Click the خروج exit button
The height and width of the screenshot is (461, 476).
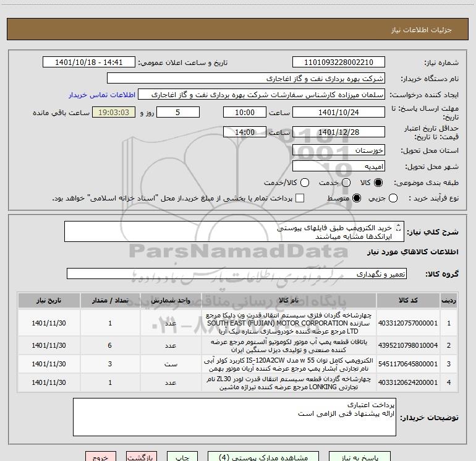click(x=101, y=457)
